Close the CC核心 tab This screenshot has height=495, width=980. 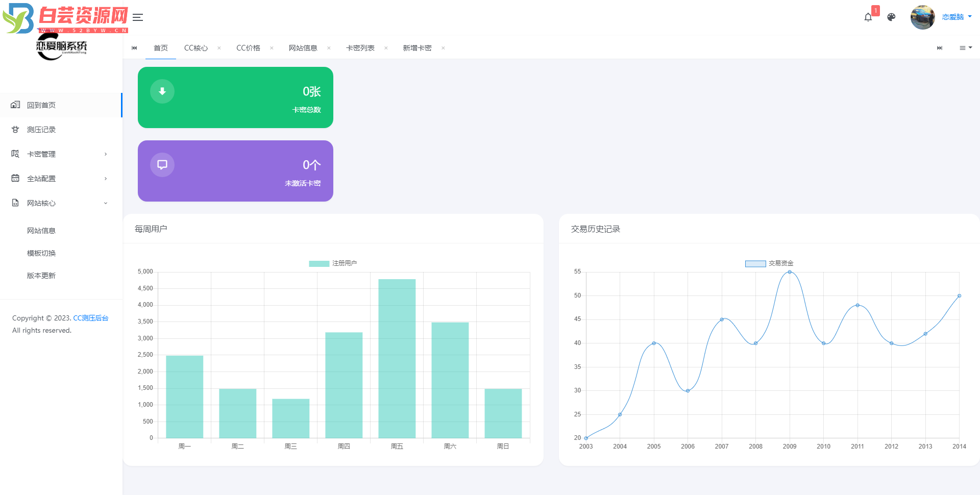[x=219, y=48]
